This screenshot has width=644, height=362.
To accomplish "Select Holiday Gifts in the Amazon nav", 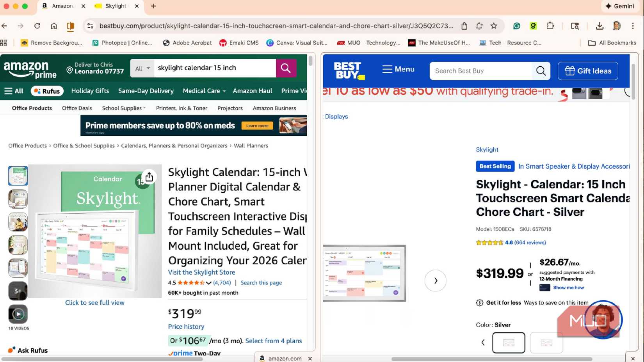I will coord(90,91).
